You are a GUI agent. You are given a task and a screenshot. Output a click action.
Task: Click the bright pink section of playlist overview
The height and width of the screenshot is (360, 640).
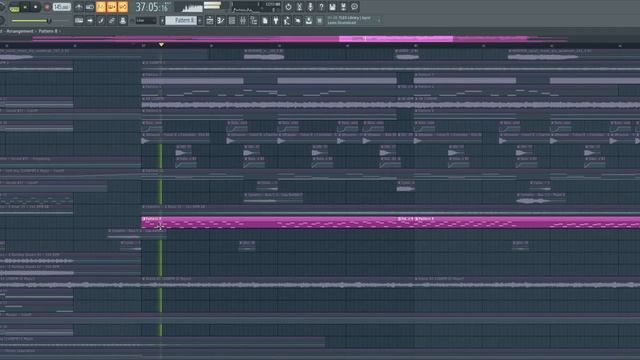point(396,39)
